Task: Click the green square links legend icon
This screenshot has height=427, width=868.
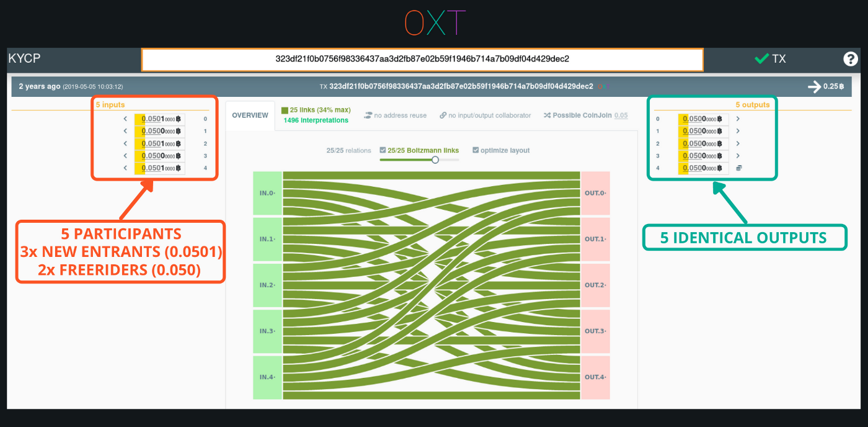Action: click(x=285, y=110)
